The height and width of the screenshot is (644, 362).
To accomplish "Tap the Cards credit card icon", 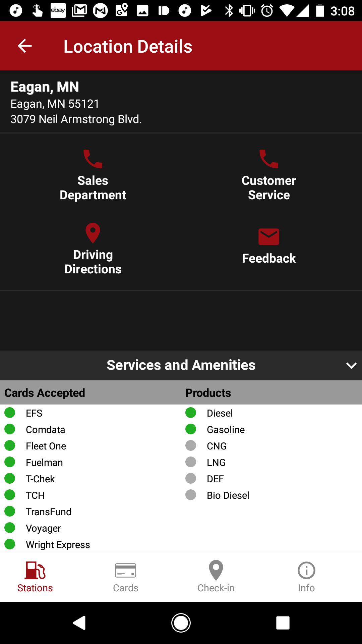I will pyautogui.click(x=125, y=570).
